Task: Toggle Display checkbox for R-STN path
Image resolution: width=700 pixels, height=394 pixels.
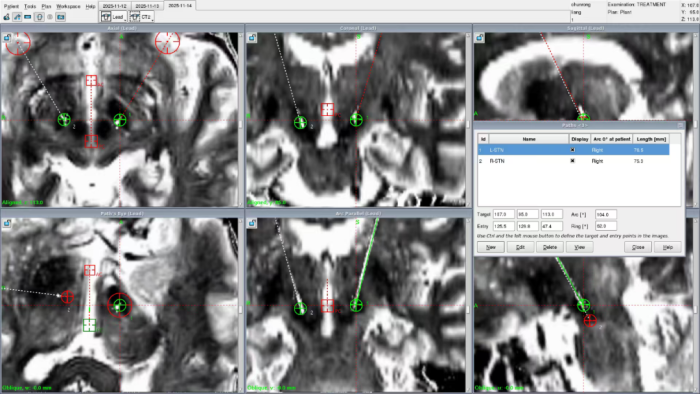Action: pos(573,161)
